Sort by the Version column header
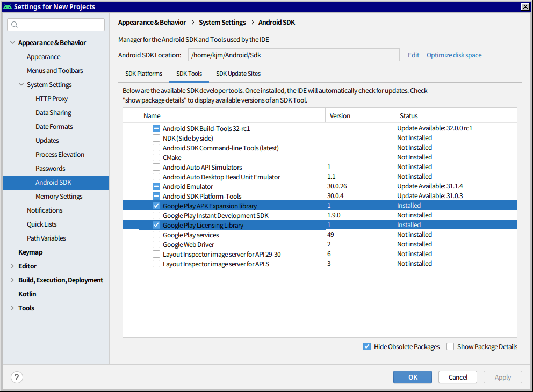The height and width of the screenshot is (392, 533). (x=361, y=116)
